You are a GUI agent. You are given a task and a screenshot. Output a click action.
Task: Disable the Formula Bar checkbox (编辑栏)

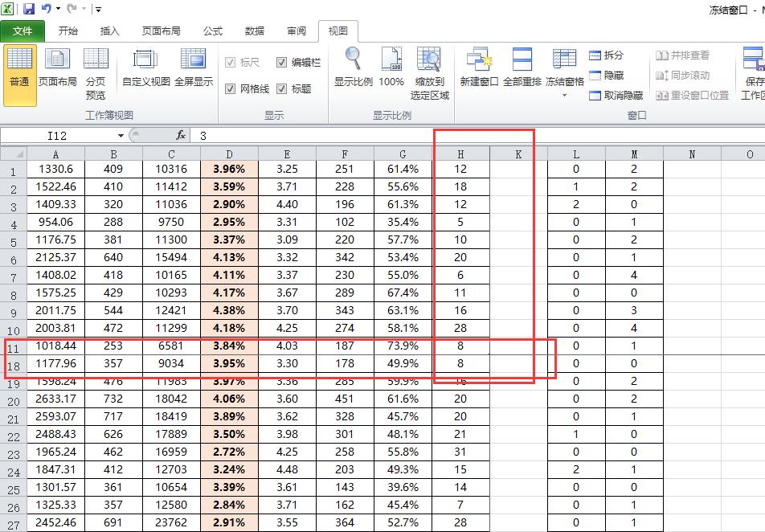(283, 63)
